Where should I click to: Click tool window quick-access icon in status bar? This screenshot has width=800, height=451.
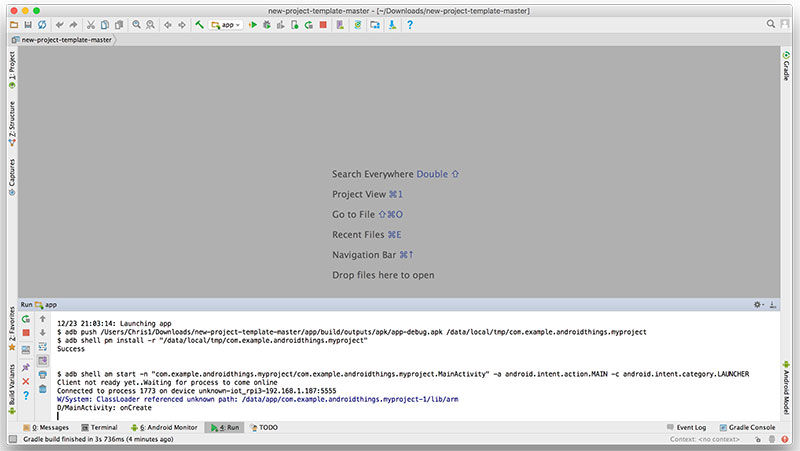13,439
